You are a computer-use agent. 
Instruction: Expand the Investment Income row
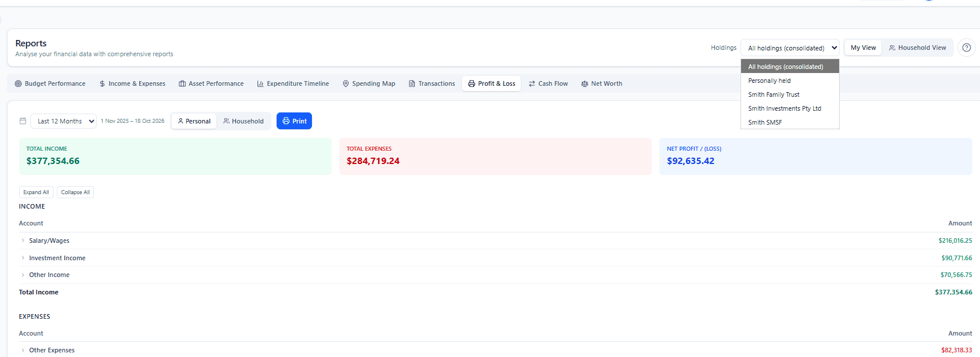tap(23, 258)
